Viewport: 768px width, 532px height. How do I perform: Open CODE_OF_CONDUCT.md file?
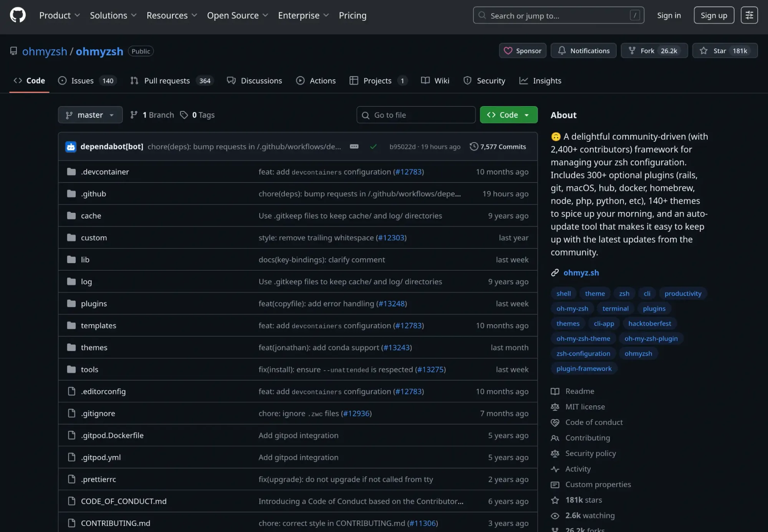tap(124, 501)
